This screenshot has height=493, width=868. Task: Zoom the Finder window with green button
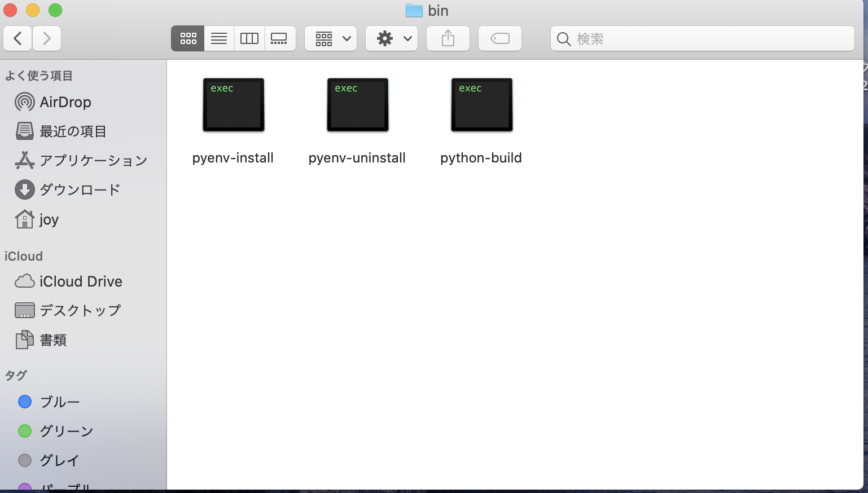55,10
